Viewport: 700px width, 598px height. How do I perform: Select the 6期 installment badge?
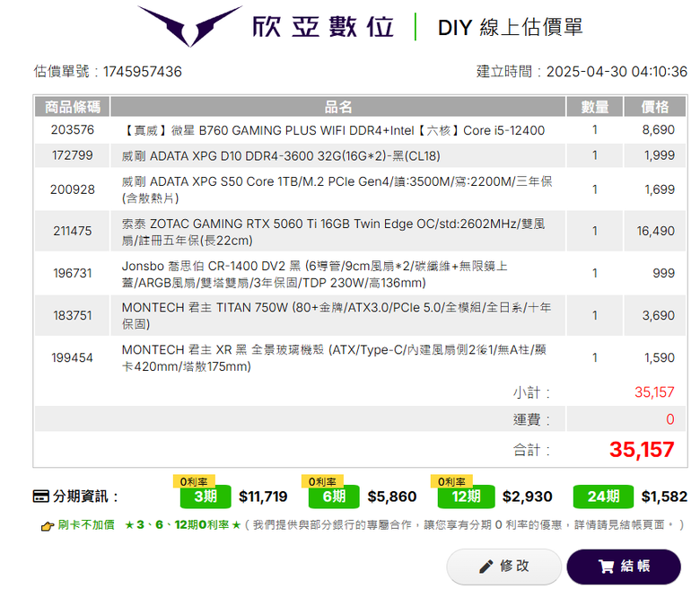pyautogui.click(x=334, y=497)
